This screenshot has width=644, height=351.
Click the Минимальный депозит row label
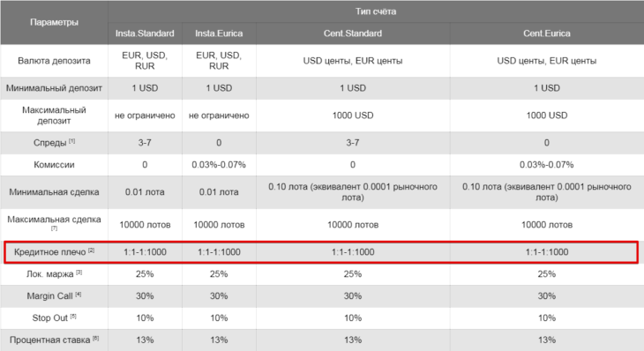coord(54,88)
